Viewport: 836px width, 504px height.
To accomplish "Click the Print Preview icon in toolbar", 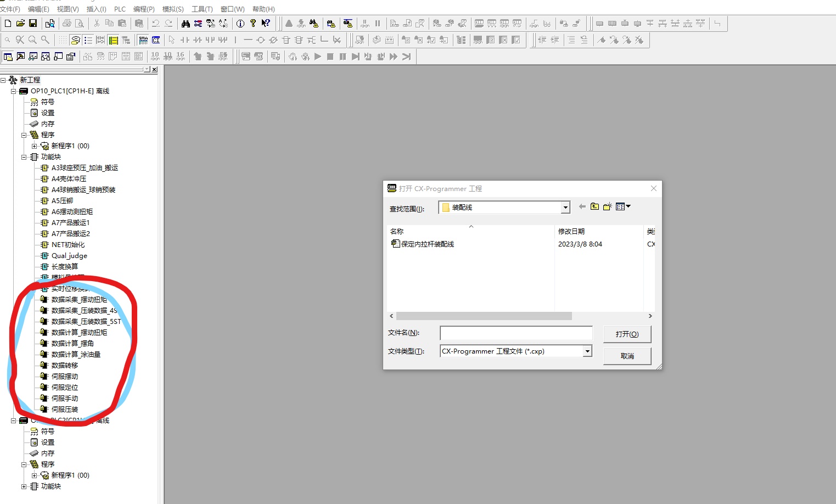I will 80,24.
